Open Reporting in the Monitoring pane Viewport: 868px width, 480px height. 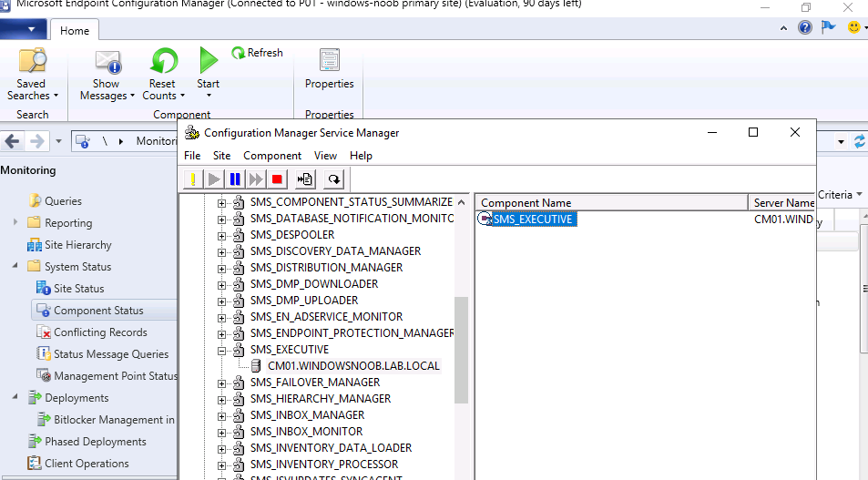pyautogui.click(x=68, y=223)
